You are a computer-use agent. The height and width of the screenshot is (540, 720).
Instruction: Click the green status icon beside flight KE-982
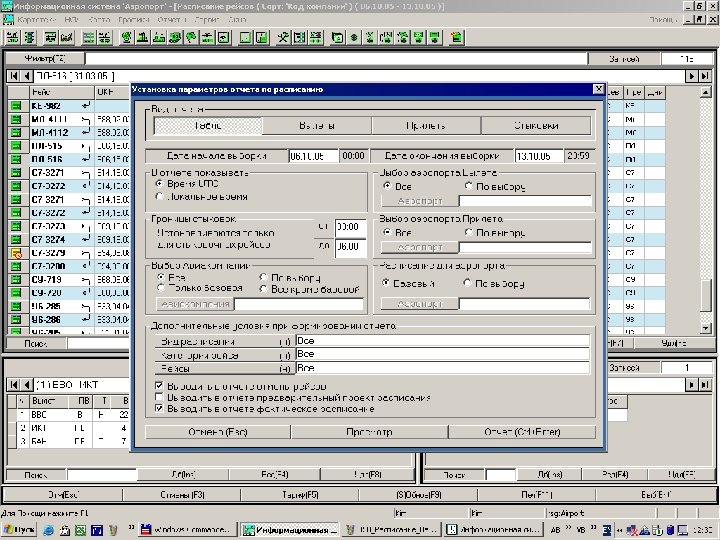(16, 104)
